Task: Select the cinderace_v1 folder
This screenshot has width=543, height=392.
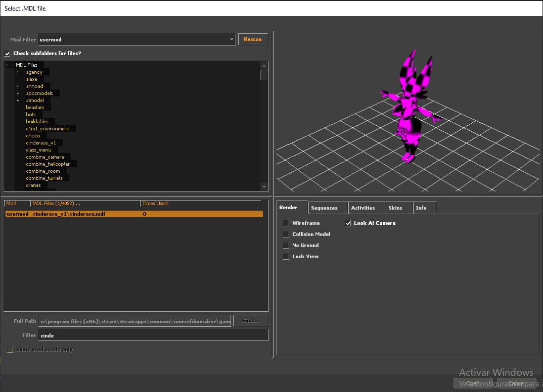Action: point(41,143)
